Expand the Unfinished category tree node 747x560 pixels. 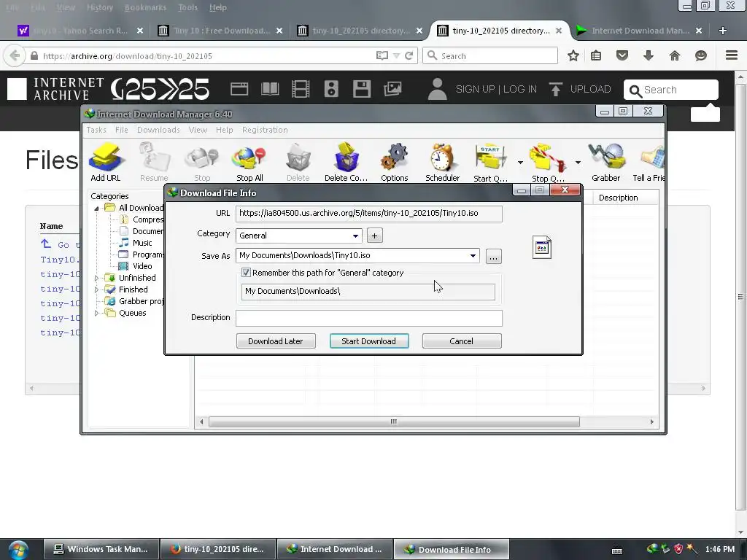click(96, 278)
